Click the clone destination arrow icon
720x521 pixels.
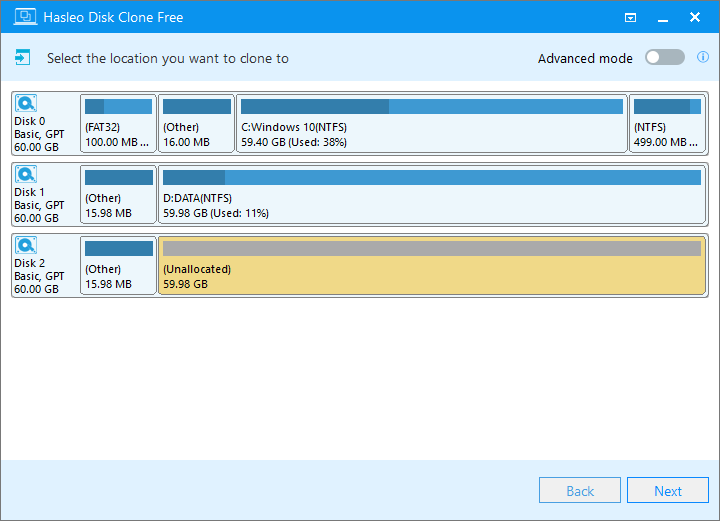[22, 58]
